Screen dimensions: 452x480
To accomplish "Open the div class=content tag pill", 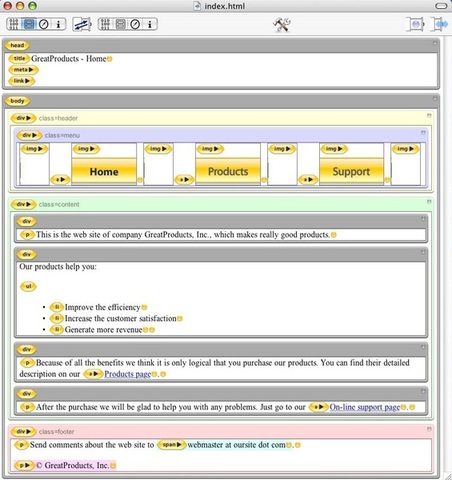I will [x=24, y=204].
